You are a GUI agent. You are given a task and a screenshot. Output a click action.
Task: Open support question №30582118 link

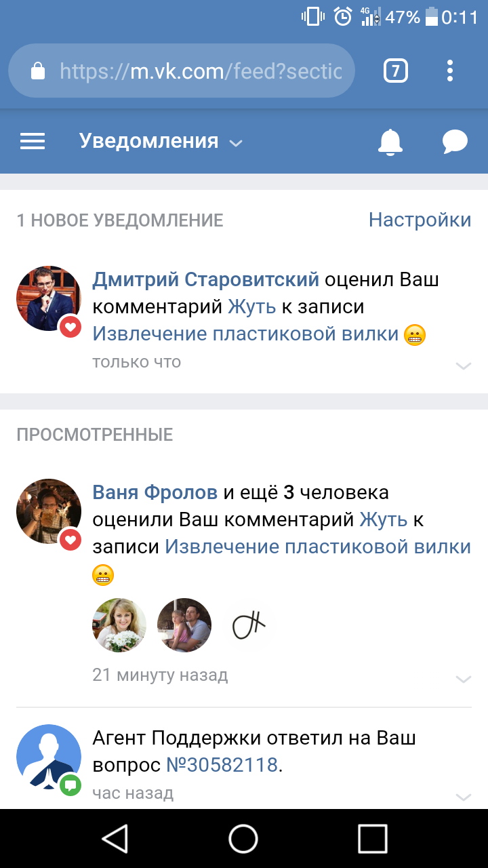click(x=222, y=765)
